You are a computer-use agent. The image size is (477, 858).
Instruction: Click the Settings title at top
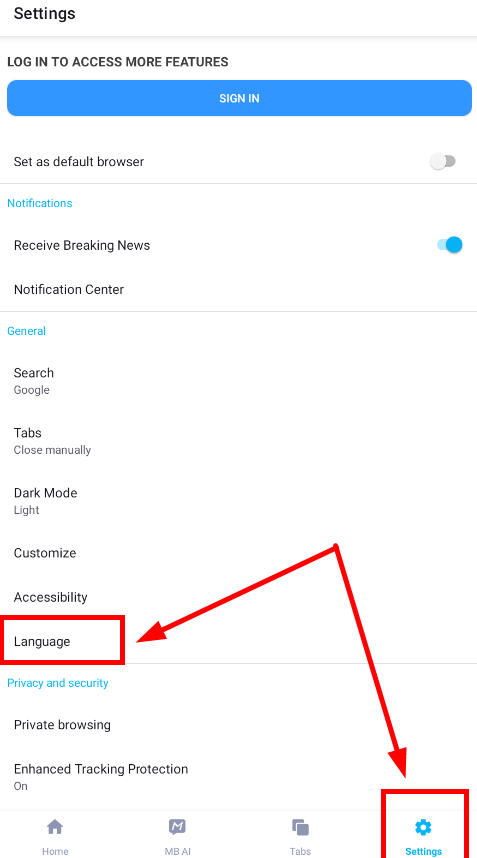pos(44,13)
